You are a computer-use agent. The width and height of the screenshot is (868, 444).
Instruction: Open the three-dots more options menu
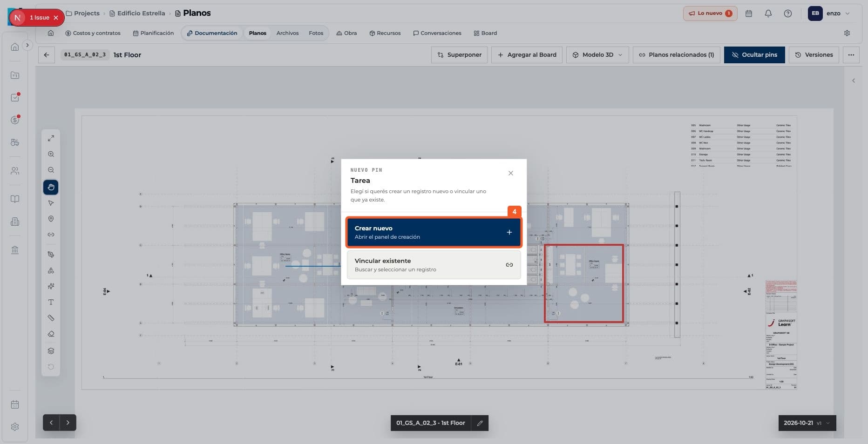pos(851,55)
